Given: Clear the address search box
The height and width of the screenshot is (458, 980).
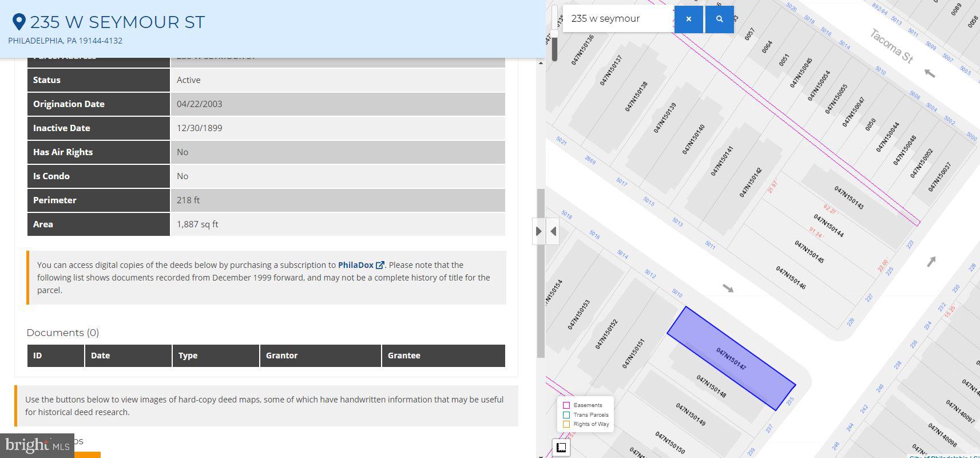Looking at the screenshot, I should click(x=689, y=19).
